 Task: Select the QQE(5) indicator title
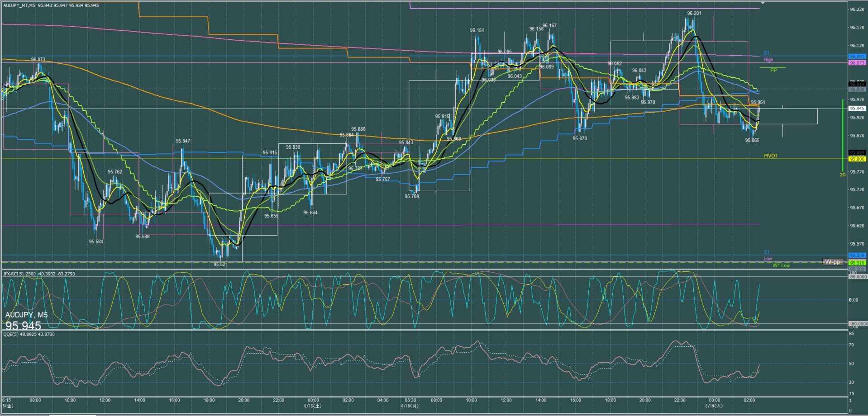point(29,334)
